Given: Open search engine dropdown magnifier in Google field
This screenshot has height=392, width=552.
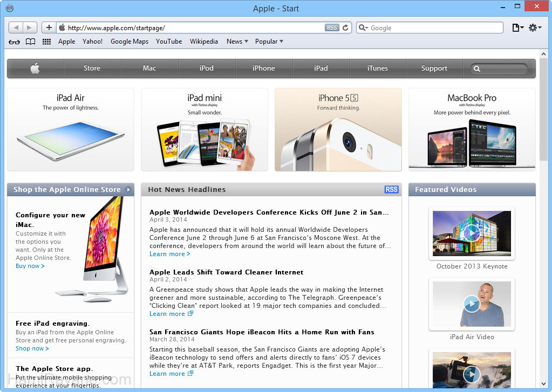Looking at the screenshot, I should [363, 28].
